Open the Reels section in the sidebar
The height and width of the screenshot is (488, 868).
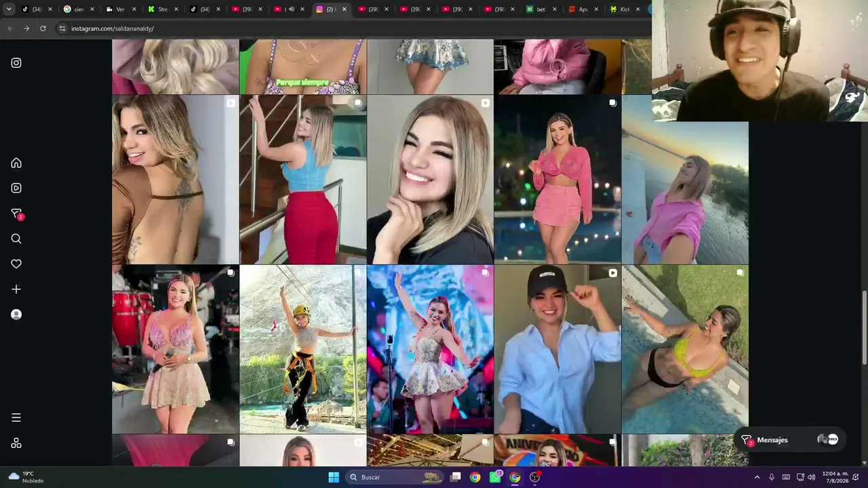[x=16, y=188]
